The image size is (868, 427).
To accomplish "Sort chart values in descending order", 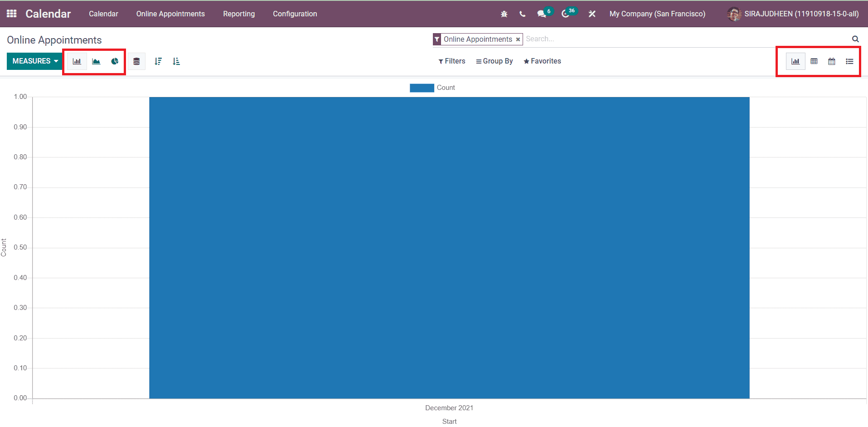I will pos(158,61).
